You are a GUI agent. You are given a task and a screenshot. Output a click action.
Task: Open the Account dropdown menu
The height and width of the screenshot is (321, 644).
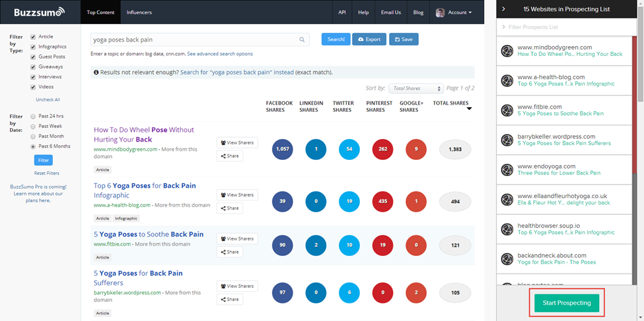[460, 12]
